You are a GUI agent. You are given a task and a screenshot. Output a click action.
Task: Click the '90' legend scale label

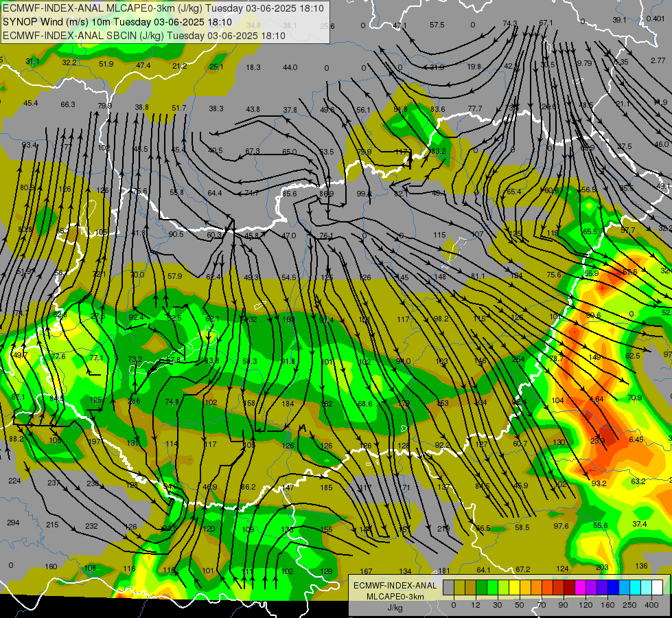(563, 605)
